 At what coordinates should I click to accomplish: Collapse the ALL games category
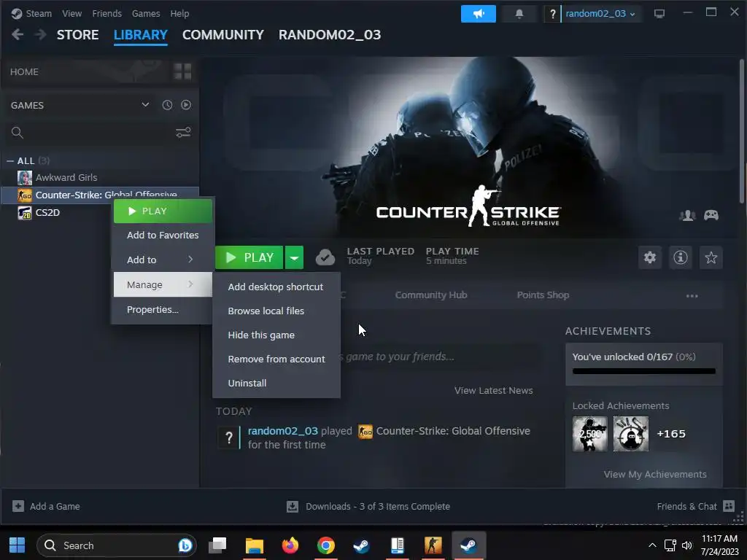click(x=10, y=161)
